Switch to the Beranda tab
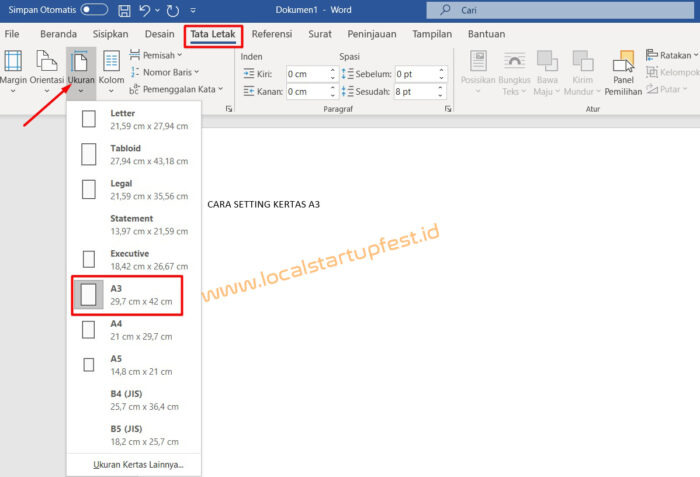This screenshot has height=477, width=700. pyautogui.click(x=58, y=34)
